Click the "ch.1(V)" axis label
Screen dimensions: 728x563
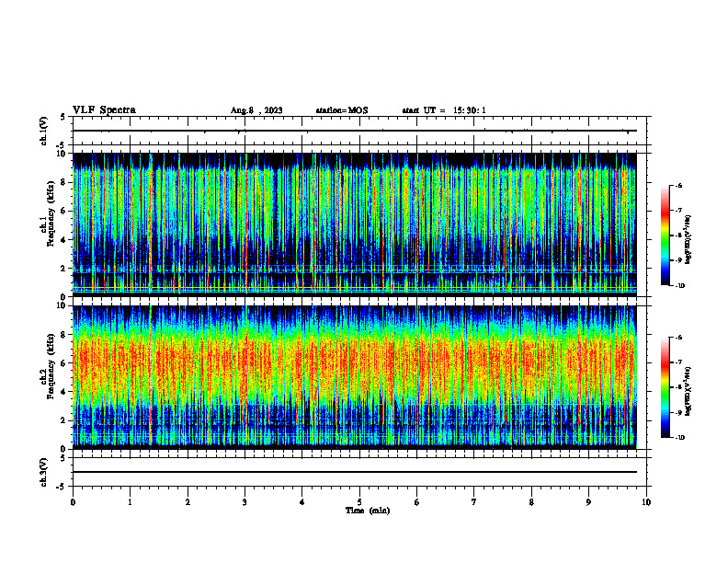[x=44, y=131]
